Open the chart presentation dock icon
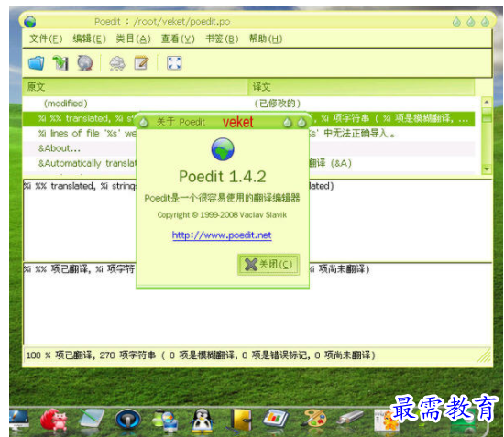 tap(276, 419)
